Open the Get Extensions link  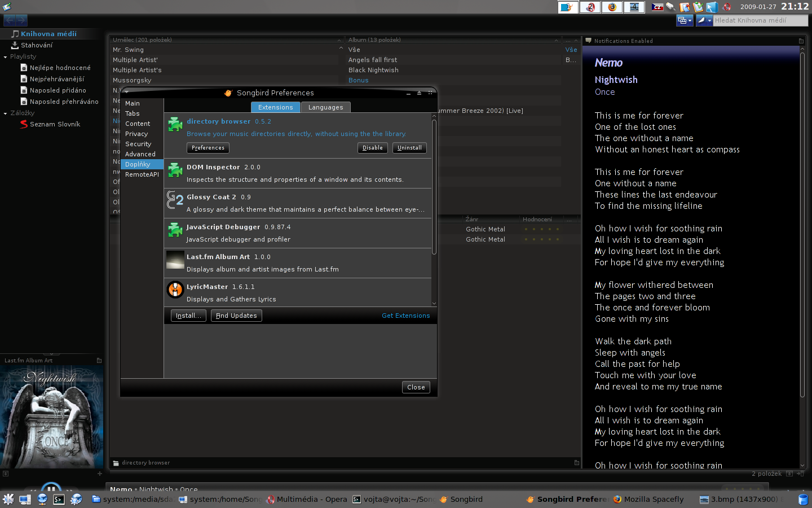pos(406,316)
